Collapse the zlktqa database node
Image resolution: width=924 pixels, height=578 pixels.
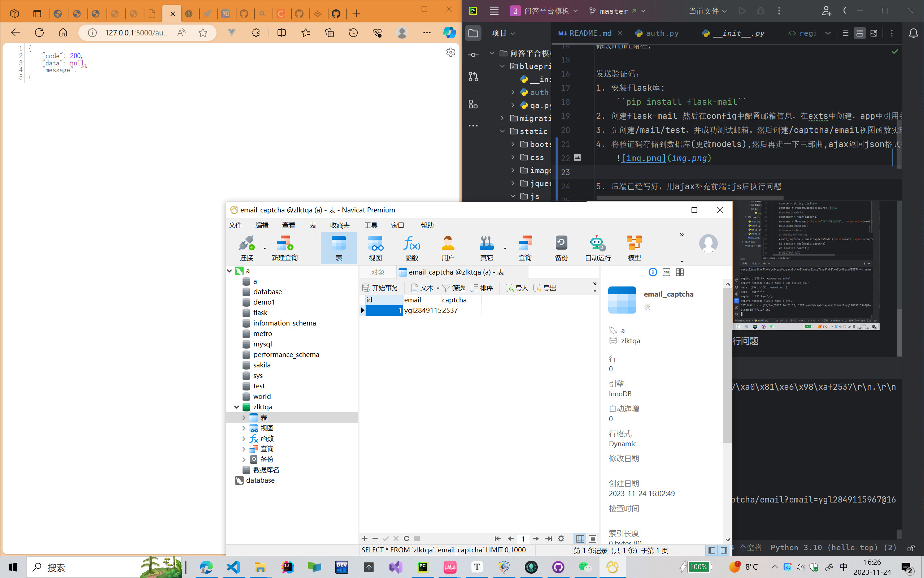(237, 407)
